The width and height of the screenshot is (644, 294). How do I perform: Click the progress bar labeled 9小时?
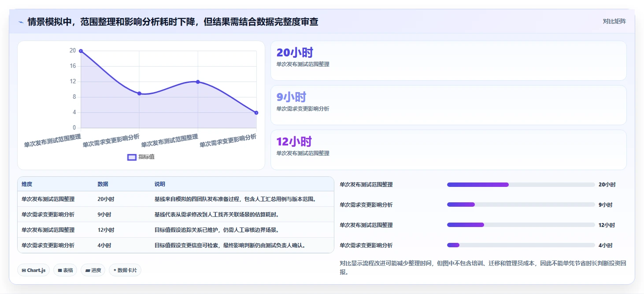[x=521, y=205]
